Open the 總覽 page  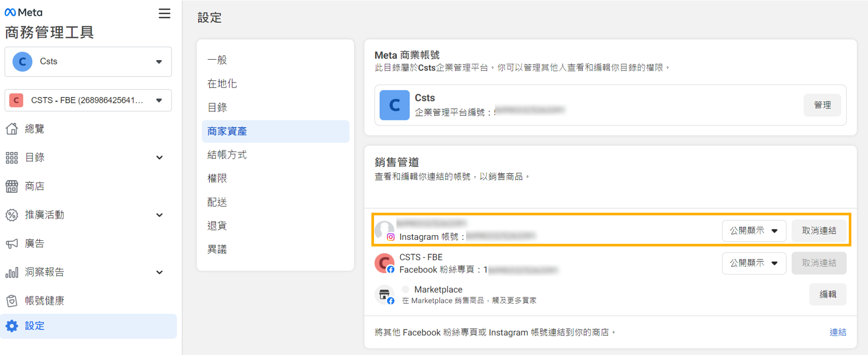(35, 129)
